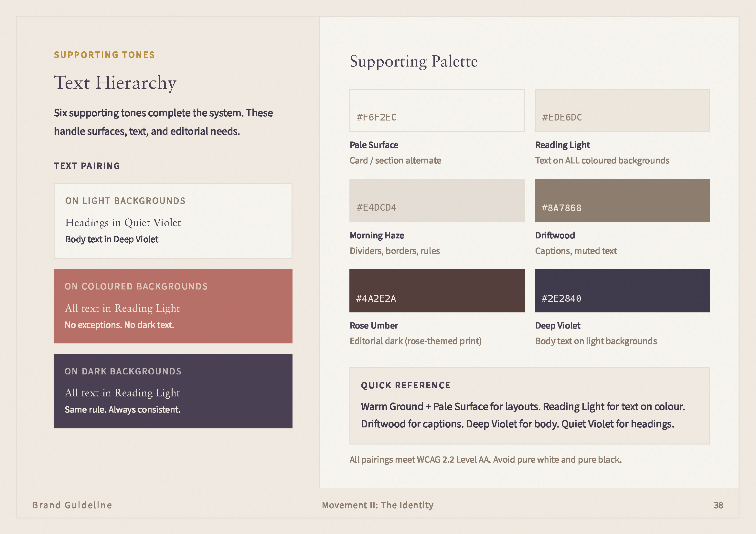Click the Headings in Quiet Violet sample
756x534 pixels.
[123, 223]
